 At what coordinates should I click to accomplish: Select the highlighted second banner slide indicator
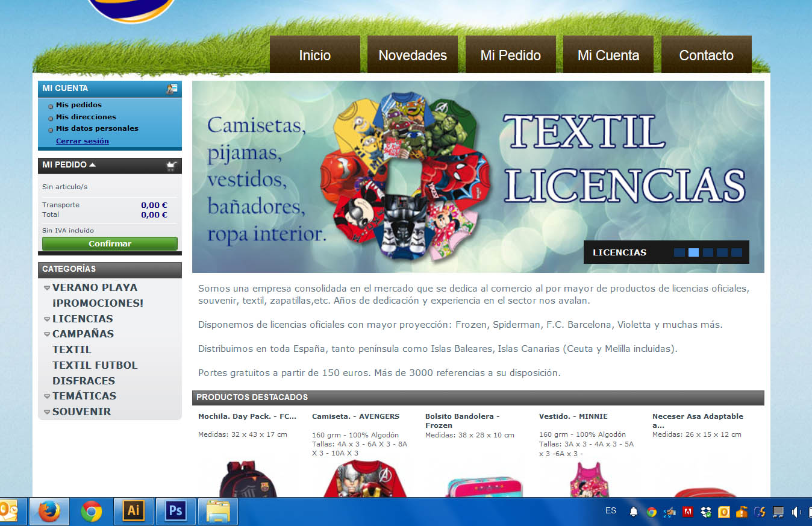[x=693, y=252]
